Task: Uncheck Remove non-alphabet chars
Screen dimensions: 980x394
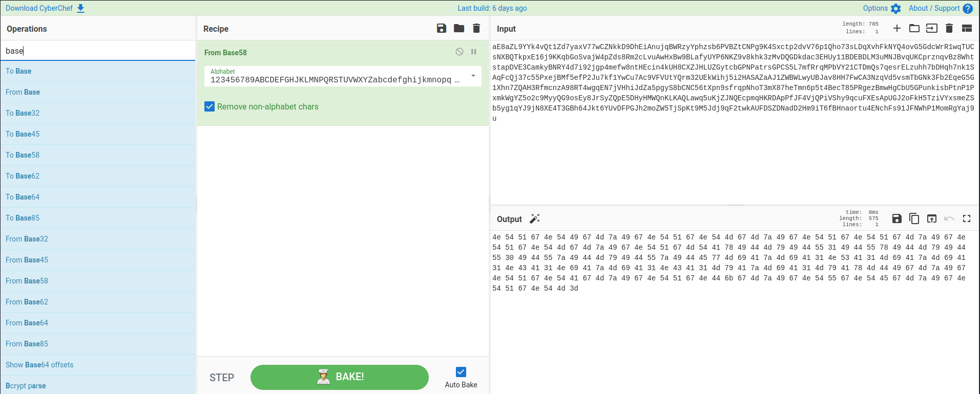Action: tap(210, 106)
